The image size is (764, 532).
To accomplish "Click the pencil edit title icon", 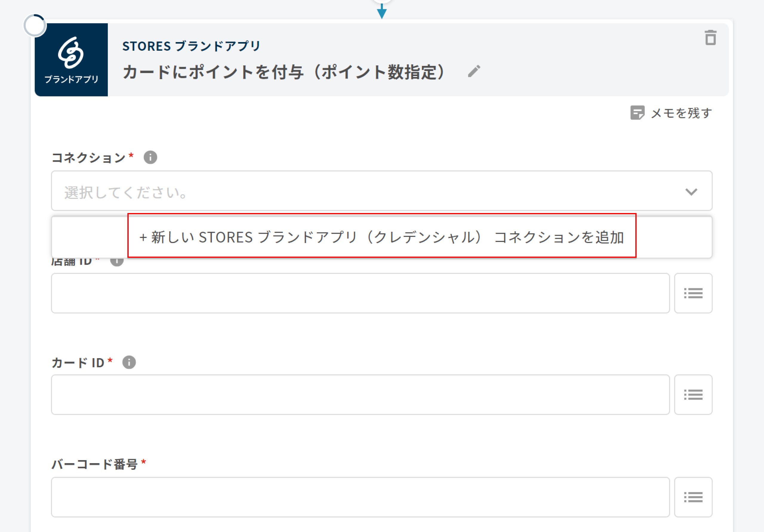I will pos(474,71).
